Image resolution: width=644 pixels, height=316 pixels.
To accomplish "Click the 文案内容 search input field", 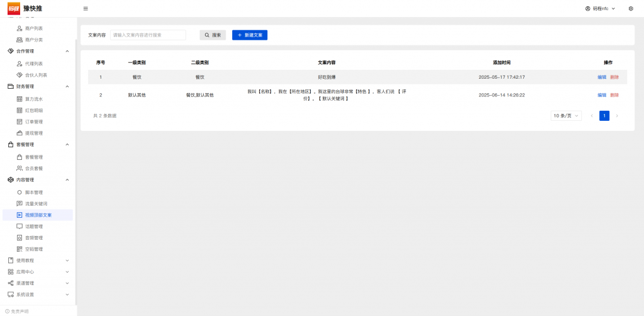I will pyautogui.click(x=148, y=35).
